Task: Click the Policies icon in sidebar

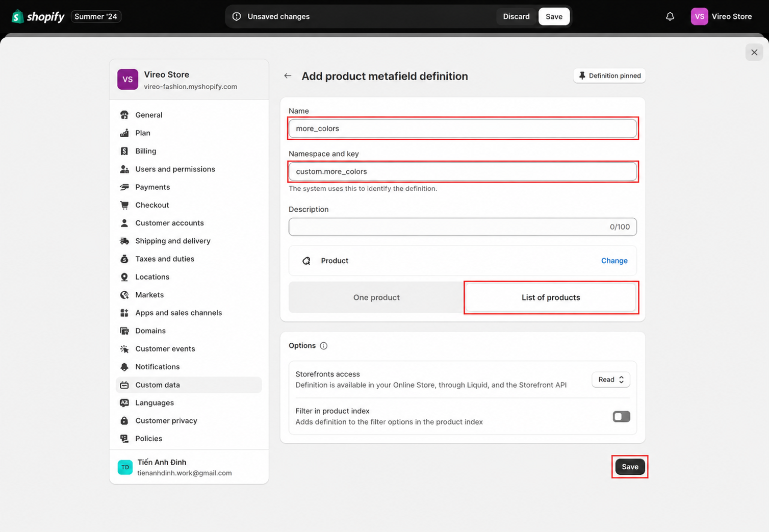Action: (124, 438)
